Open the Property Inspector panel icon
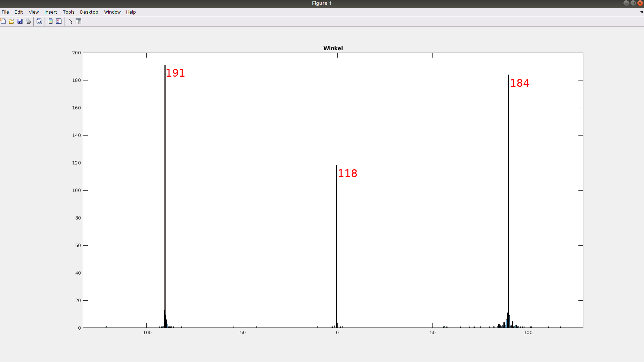Image resolution: width=644 pixels, height=362 pixels. 78,22
